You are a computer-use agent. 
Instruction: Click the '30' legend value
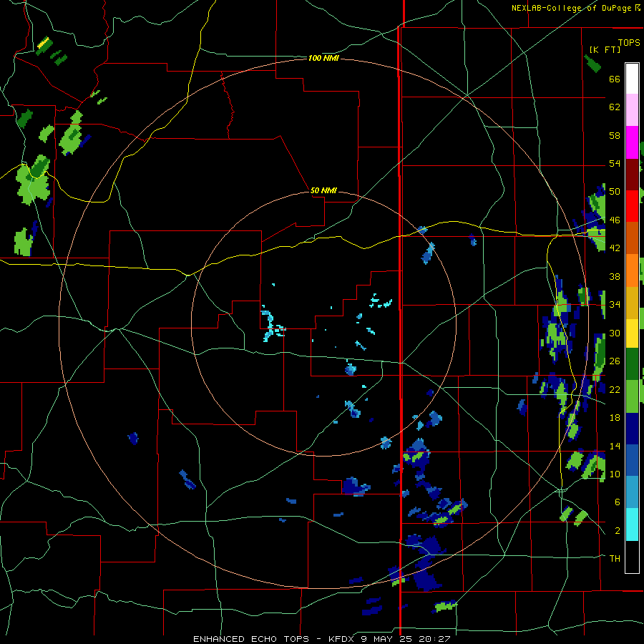[615, 333]
